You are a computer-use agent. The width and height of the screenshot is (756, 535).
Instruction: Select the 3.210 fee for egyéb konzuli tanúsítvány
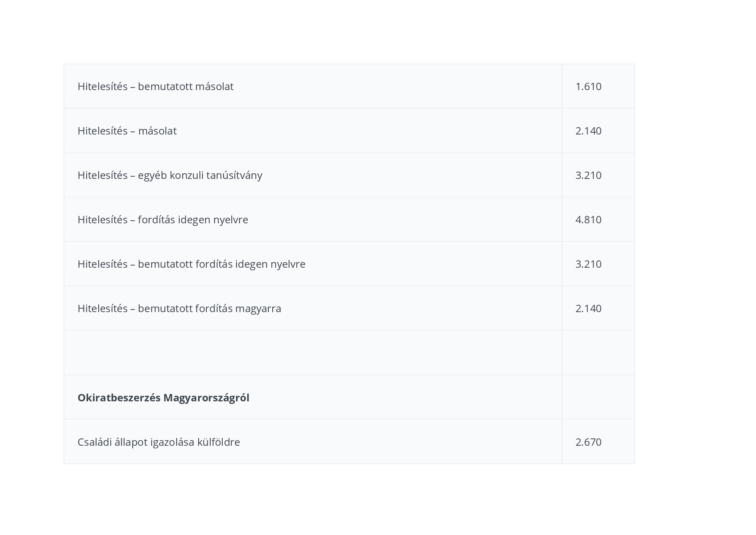pyautogui.click(x=588, y=175)
